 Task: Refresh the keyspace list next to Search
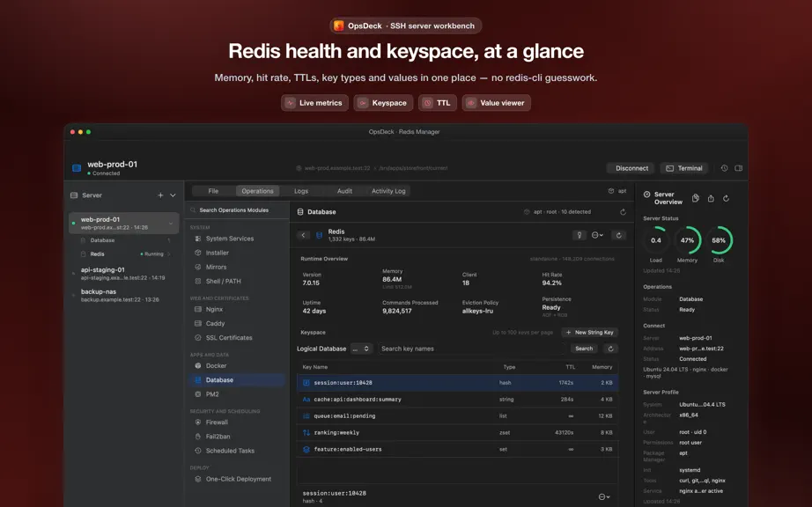click(610, 349)
